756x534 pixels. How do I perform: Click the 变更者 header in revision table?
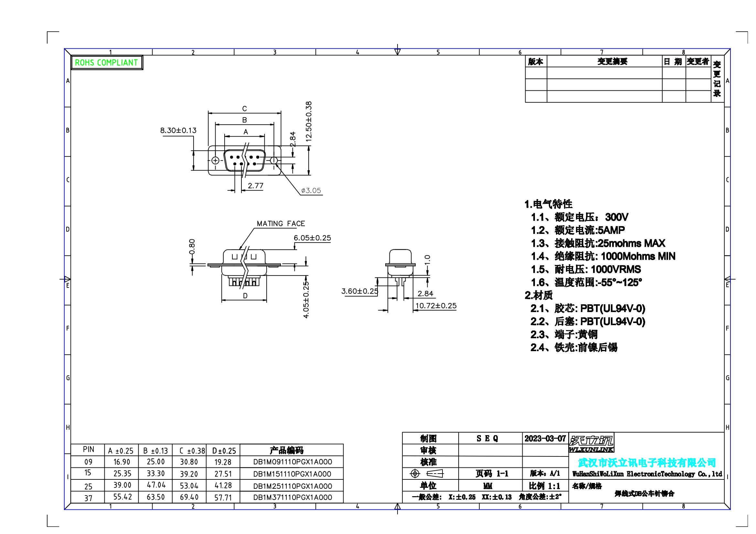point(698,61)
